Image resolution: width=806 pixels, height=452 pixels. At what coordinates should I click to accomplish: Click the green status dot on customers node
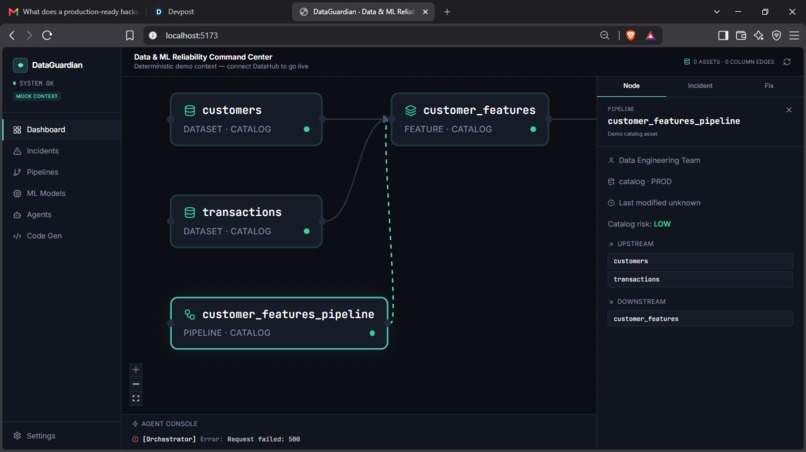(307, 129)
